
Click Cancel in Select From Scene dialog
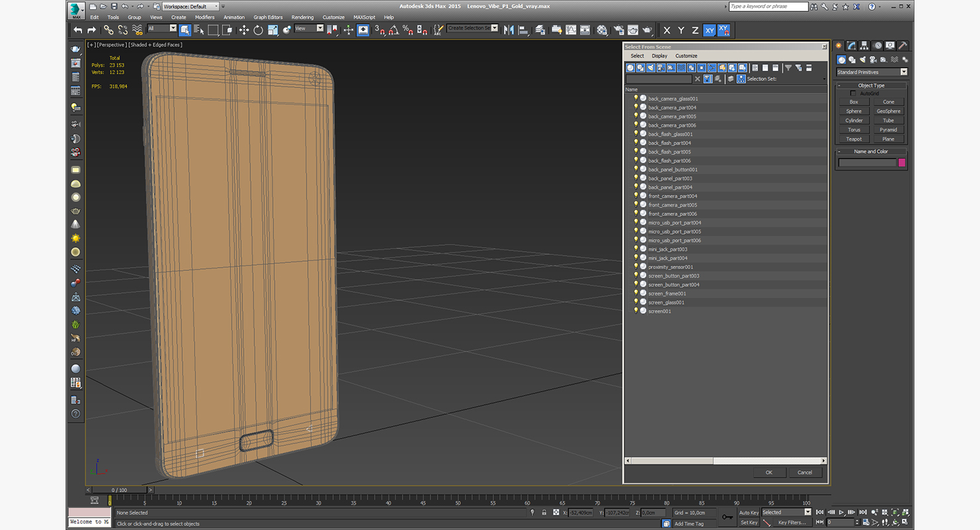pyautogui.click(x=805, y=472)
